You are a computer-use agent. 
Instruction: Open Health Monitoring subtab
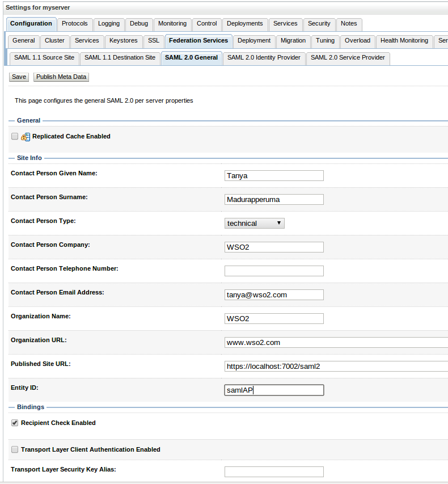pos(404,41)
